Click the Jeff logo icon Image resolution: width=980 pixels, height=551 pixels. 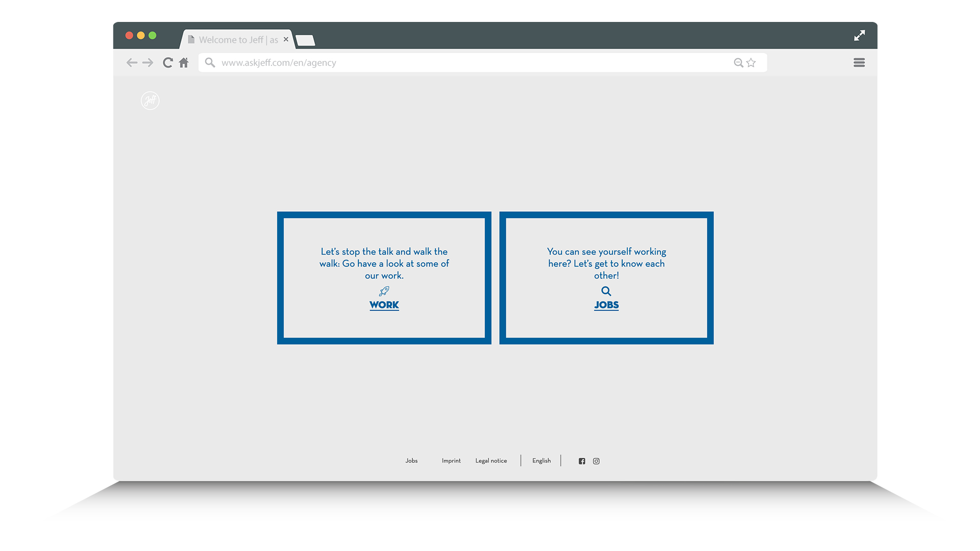click(150, 101)
